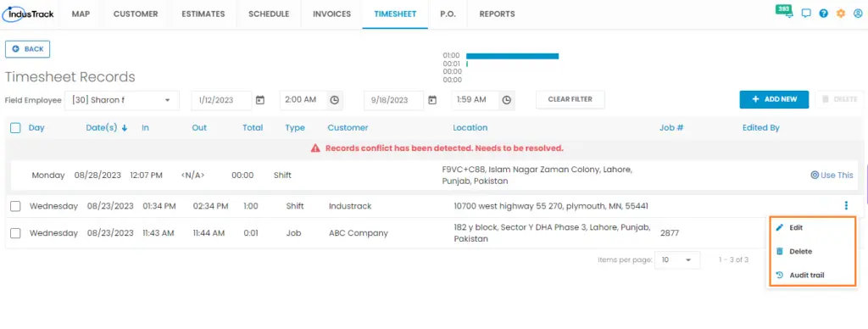Open the end time clock picker

point(507,100)
